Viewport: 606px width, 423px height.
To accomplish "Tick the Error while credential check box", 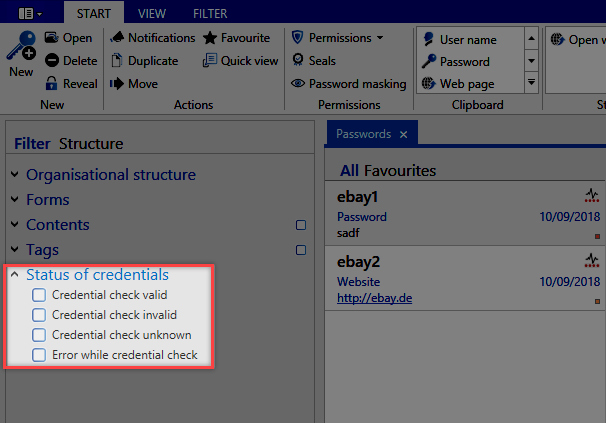I will pos(39,355).
